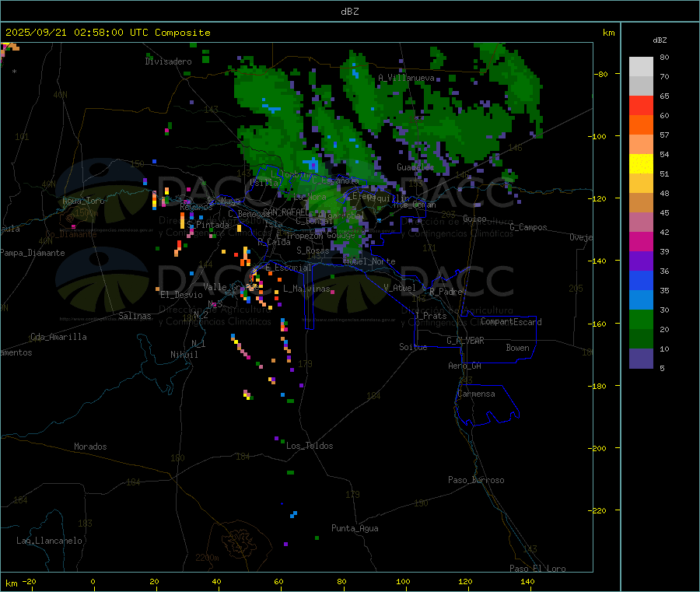This screenshot has height=592, width=700.
Task: Click the -80 km vertical axis tick
Action: pos(600,74)
